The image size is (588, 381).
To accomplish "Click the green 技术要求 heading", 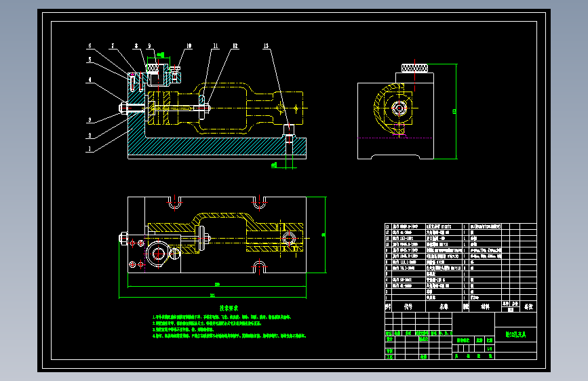I will [229, 308].
